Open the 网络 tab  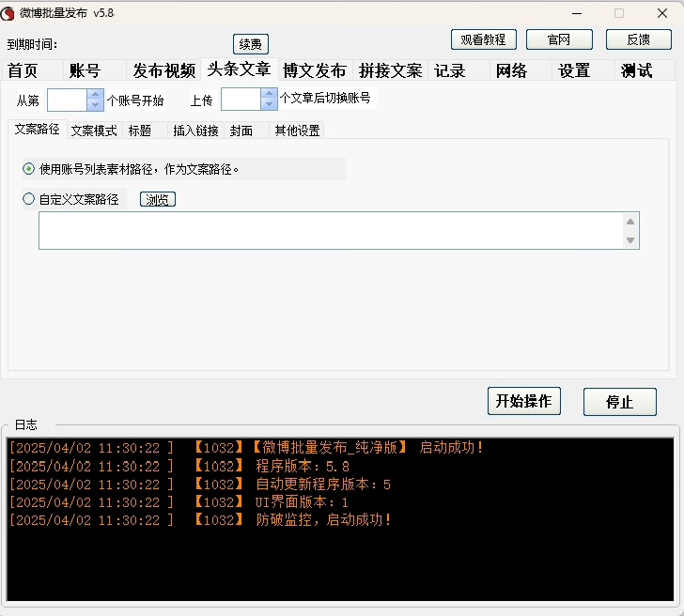[x=521, y=70]
